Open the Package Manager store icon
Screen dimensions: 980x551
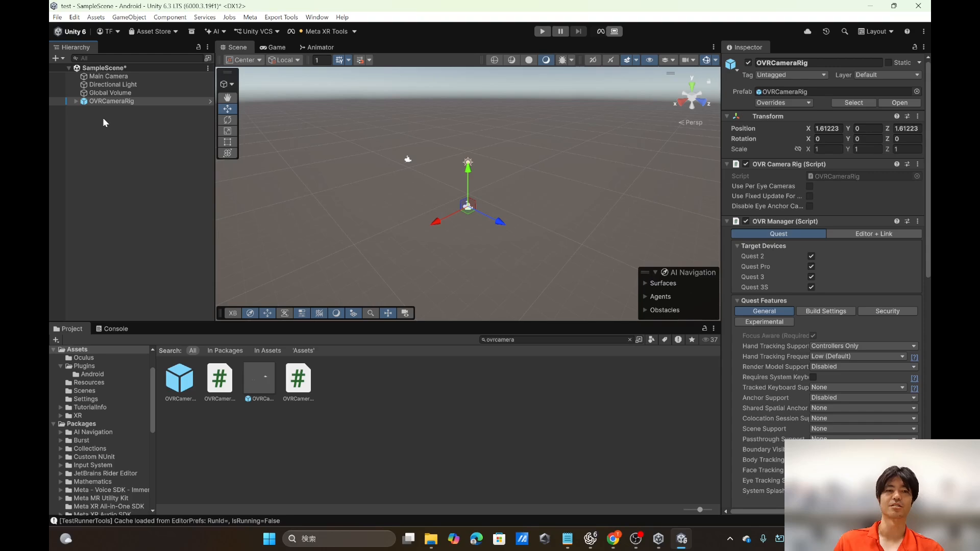191,31
